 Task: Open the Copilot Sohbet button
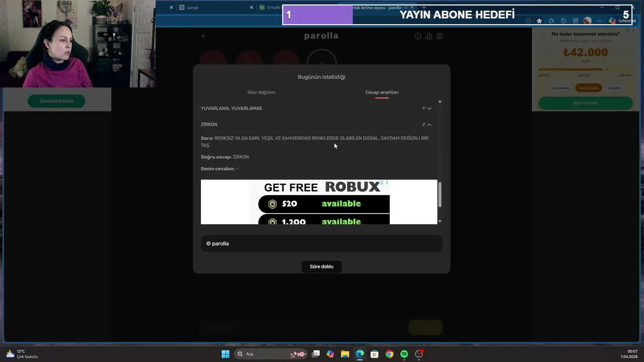(x=621, y=21)
